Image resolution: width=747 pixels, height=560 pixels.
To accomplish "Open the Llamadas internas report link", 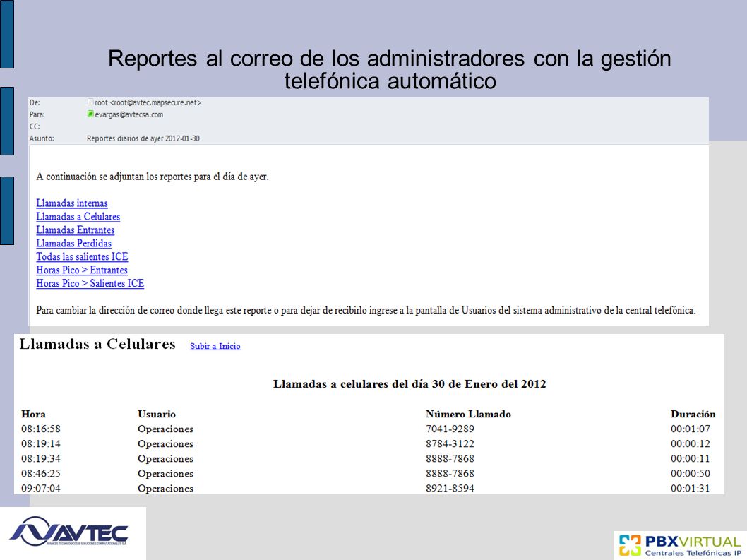I will pyautogui.click(x=72, y=203).
